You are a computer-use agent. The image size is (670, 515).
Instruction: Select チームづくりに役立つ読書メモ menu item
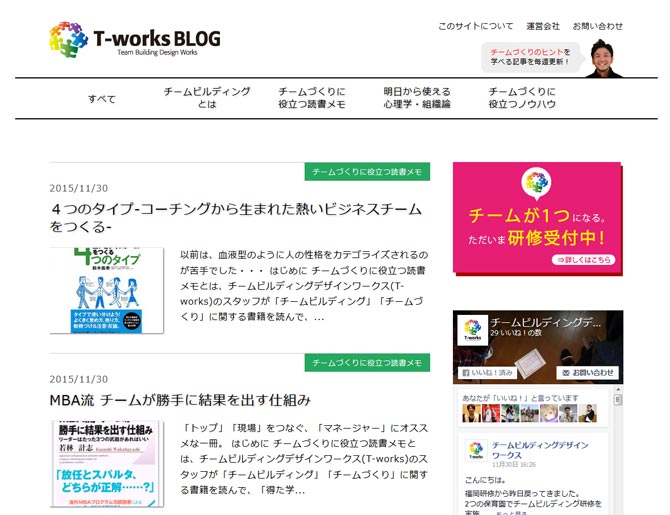312,98
